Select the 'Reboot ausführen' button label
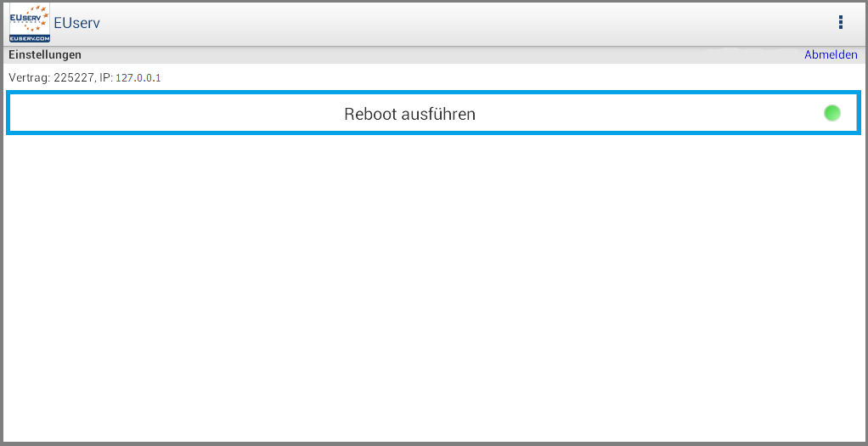This screenshot has width=868, height=446. coord(409,114)
